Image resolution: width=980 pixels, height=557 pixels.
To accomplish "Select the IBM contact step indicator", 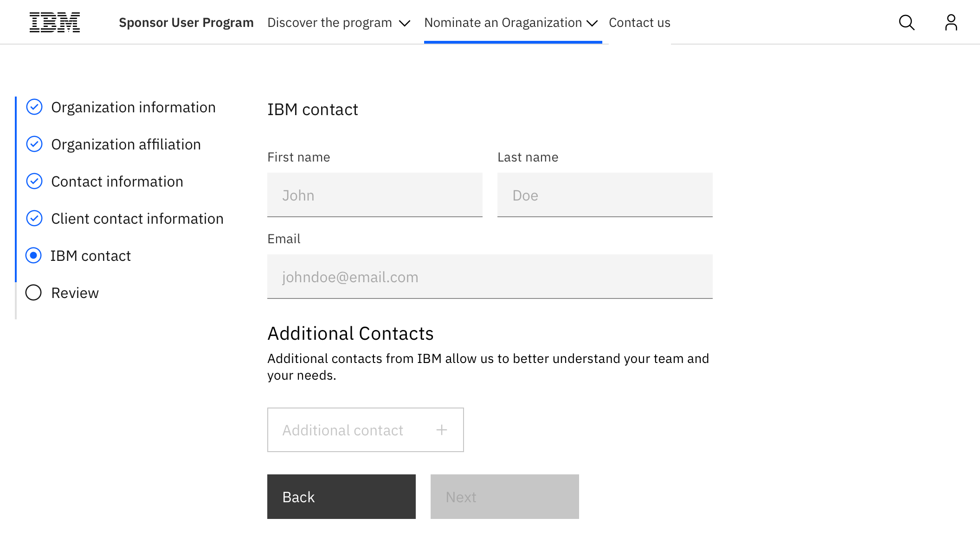I will point(33,256).
